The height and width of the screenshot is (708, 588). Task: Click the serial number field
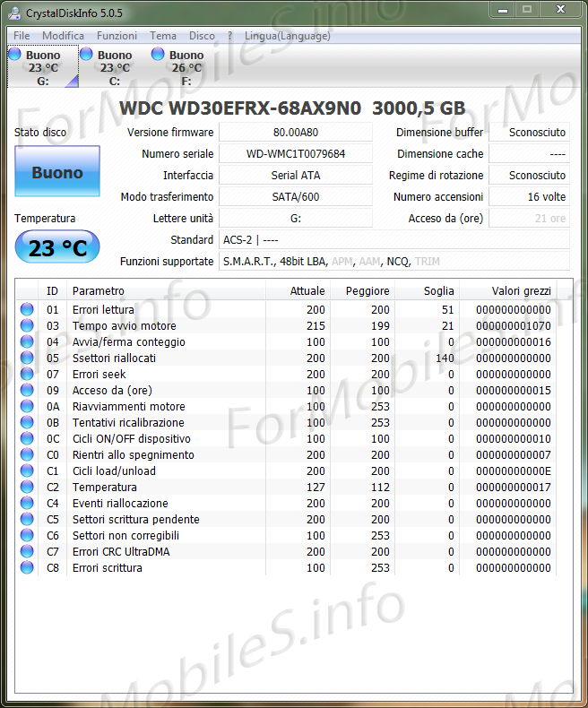click(x=295, y=154)
